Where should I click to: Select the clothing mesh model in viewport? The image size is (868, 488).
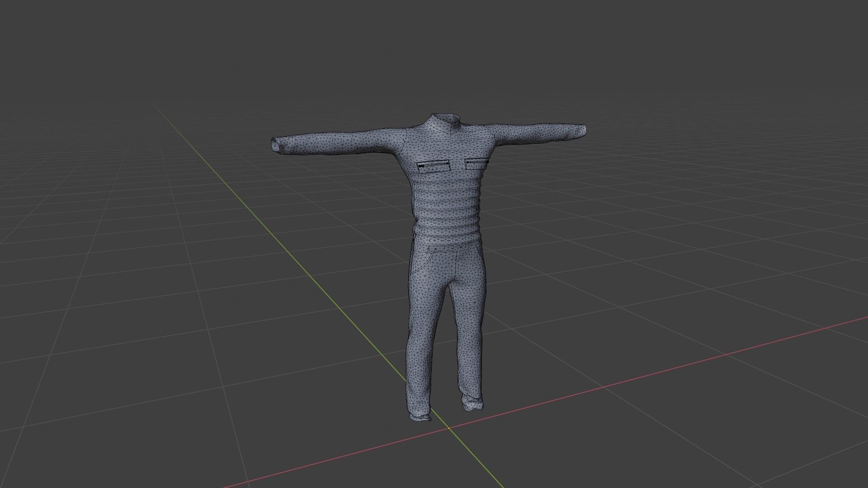pos(445,203)
